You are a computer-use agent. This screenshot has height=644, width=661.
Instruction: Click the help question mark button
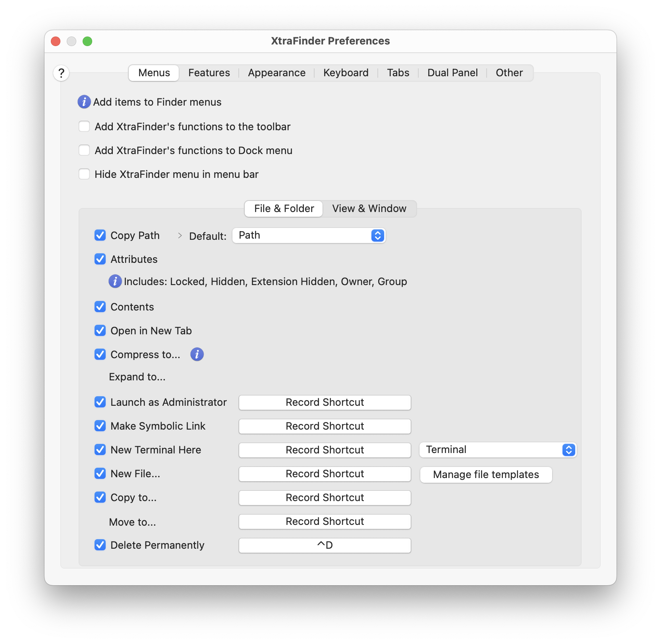click(x=61, y=73)
